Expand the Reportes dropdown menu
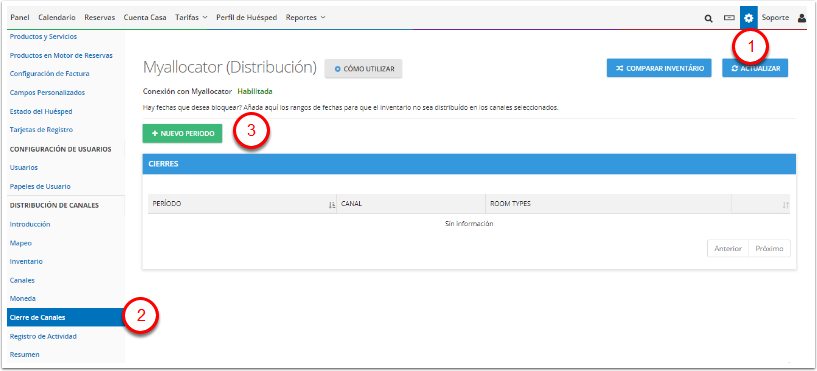817x371 pixels. click(x=305, y=17)
